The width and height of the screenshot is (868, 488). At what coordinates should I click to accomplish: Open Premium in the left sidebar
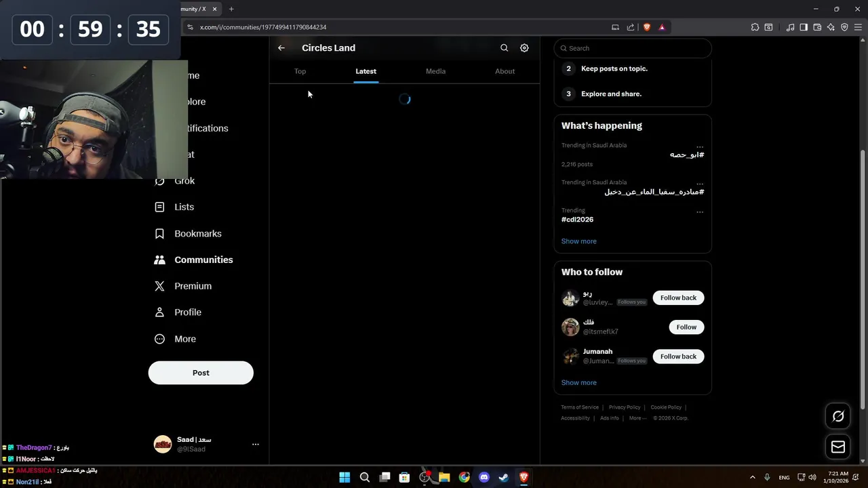click(183, 287)
